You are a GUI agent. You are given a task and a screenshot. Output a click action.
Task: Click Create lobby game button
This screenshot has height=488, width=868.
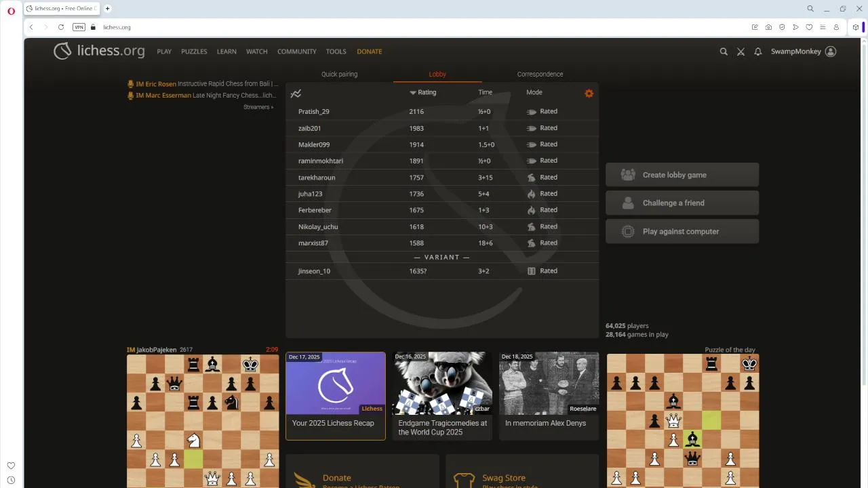tap(682, 175)
